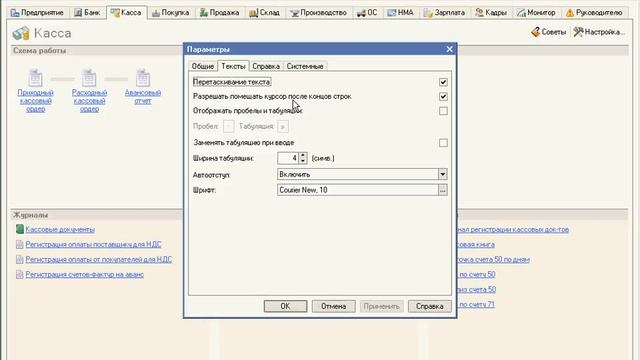This screenshot has height=360, width=640.
Task: Click the Советы icon
Action: coord(536,32)
